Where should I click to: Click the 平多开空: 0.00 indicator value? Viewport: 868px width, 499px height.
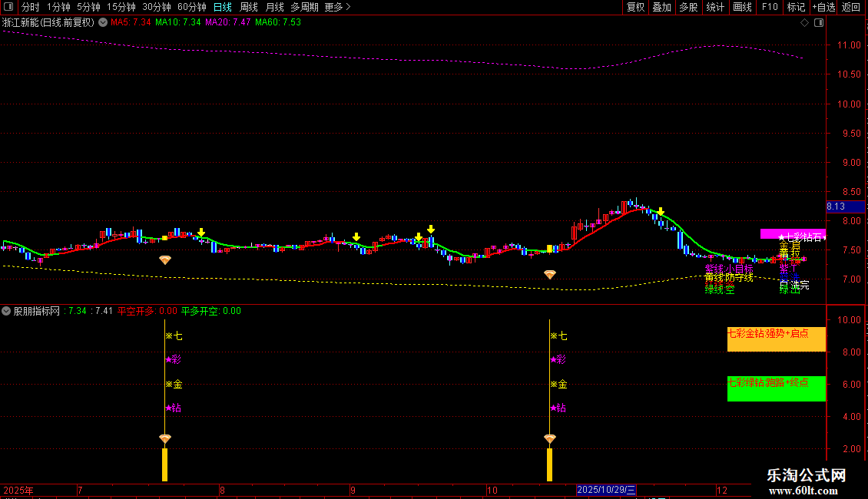211,311
